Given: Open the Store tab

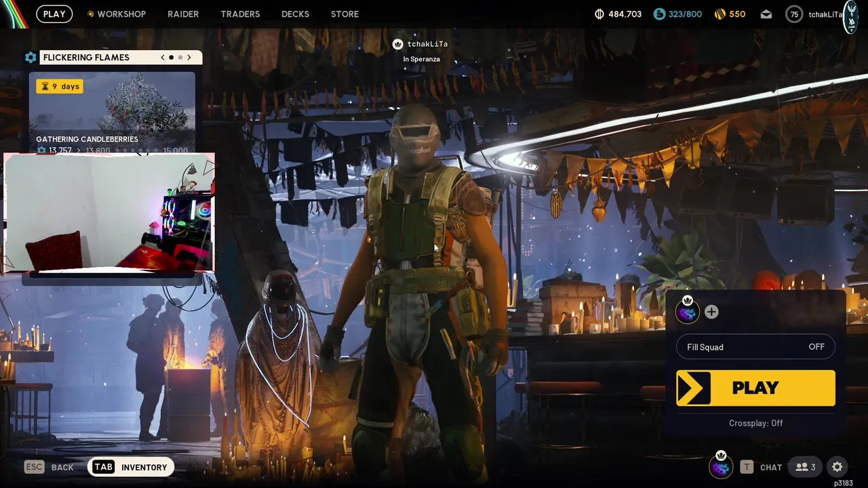Looking at the screenshot, I should 344,14.
